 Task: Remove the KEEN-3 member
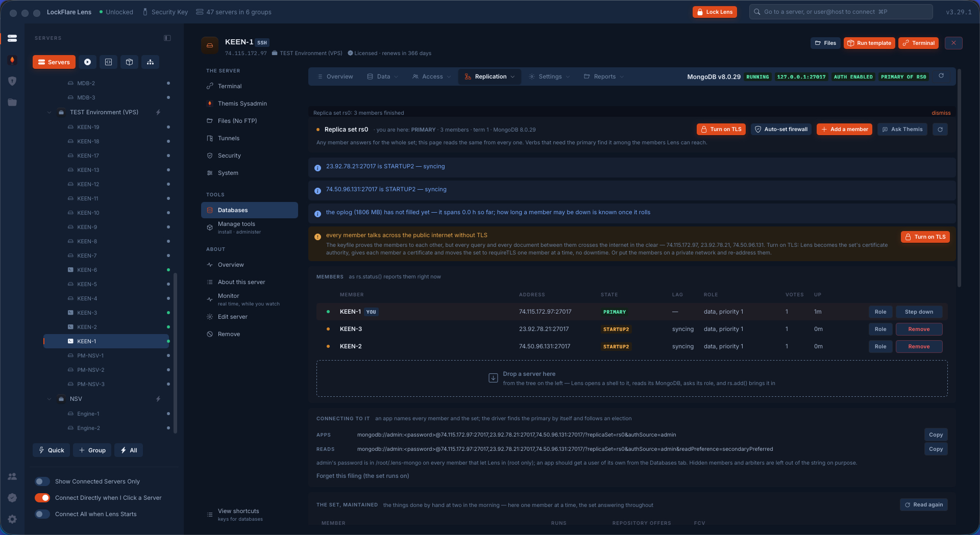tap(919, 329)
